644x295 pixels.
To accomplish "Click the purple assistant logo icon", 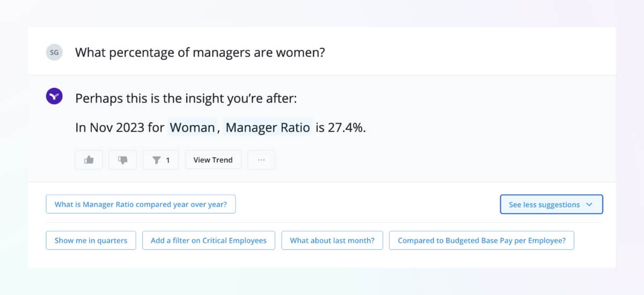I will (x=54, y=97).
